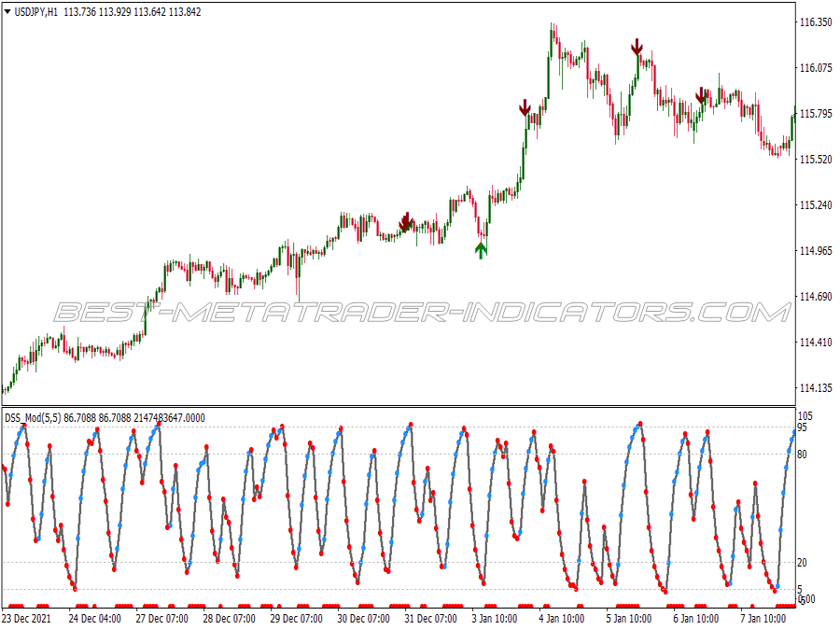Click the 114.965 price axis label
The image size is (840, 630).
816,251
